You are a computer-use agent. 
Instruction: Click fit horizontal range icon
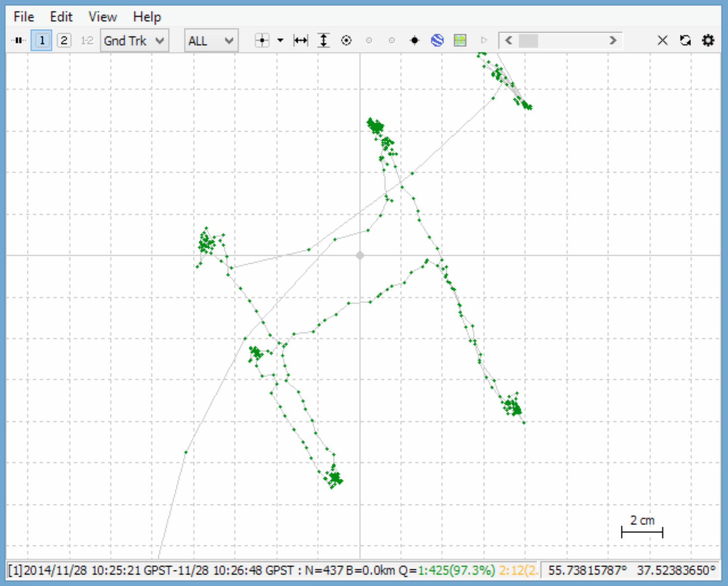click(x=301, y=40)
